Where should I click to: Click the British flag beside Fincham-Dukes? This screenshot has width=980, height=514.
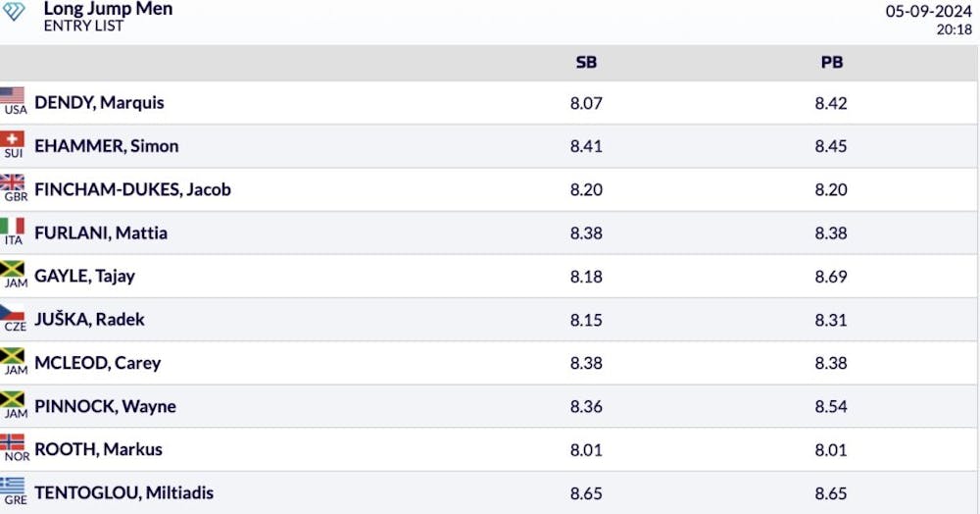[13, 182]
